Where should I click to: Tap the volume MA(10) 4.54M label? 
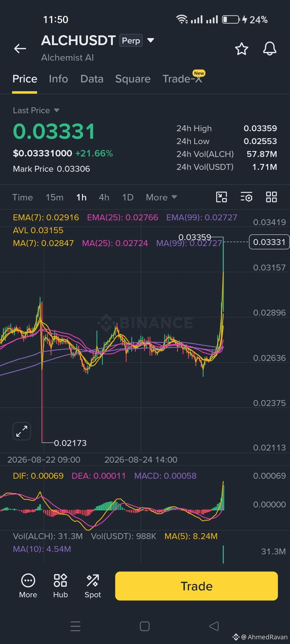coord(42,549)
